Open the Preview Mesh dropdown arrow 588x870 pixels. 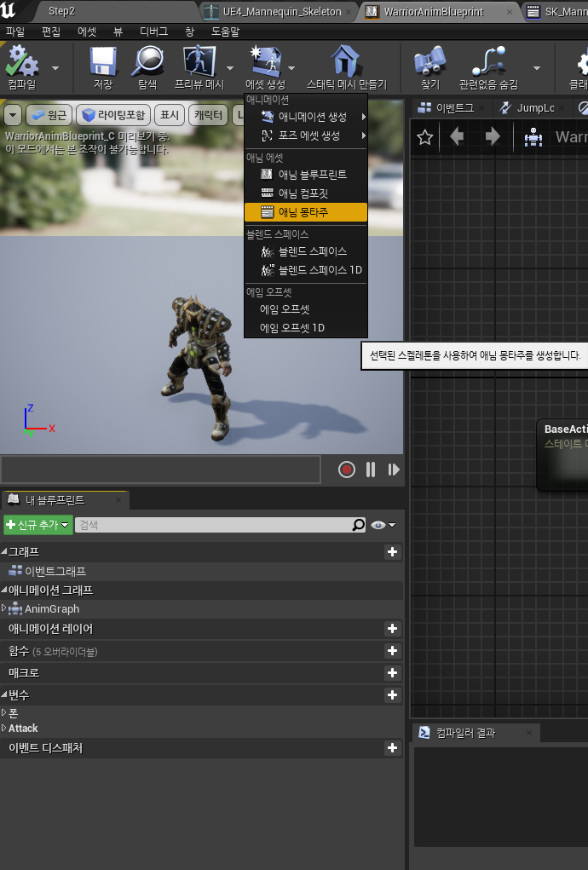[229, 68]
